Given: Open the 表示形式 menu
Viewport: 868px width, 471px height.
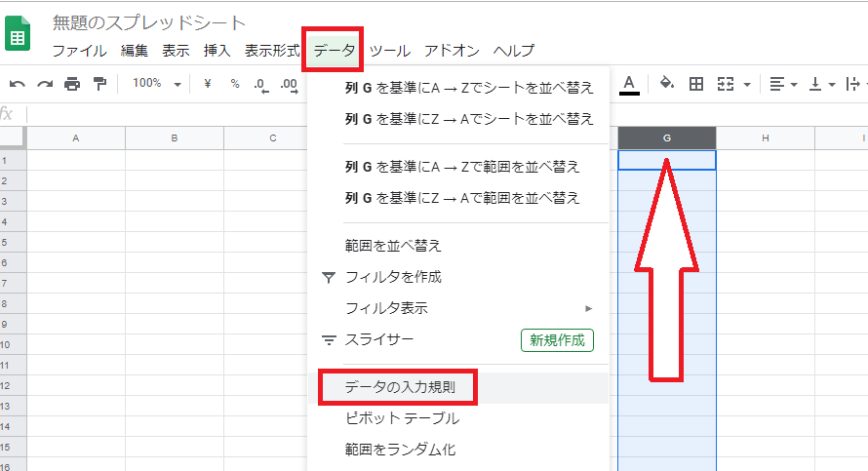Looking at the screenshot, I should point(272,51).
